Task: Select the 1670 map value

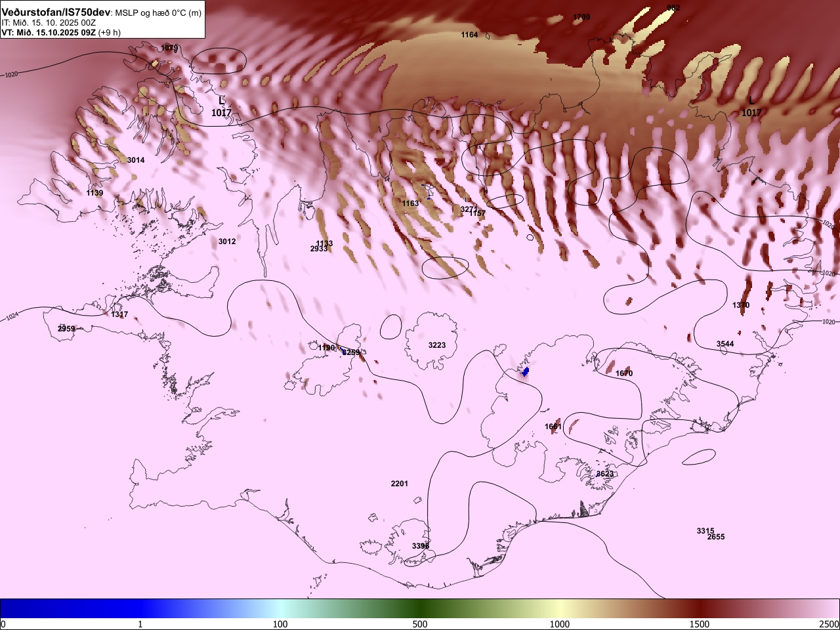Action: pyautogui.click(x=624, y=373)
